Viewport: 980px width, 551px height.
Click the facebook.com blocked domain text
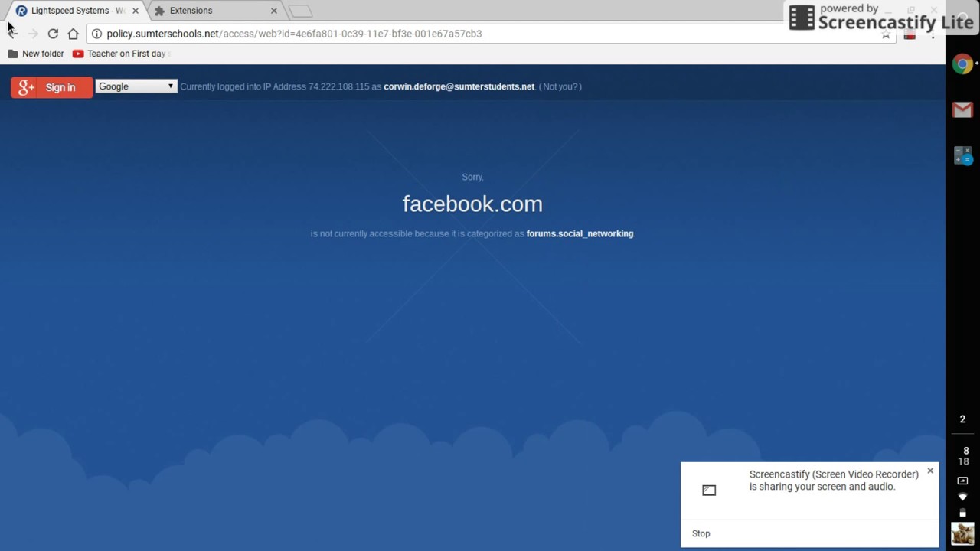tap(472, 204)
